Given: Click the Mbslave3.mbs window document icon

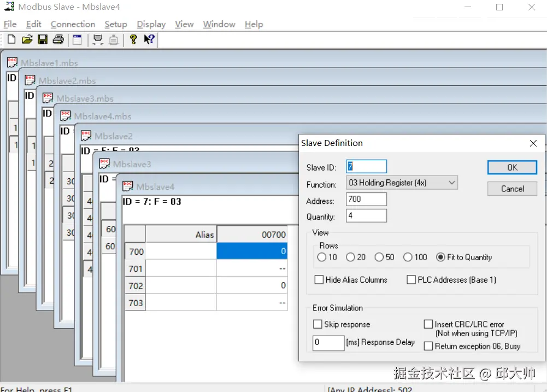Looking at the screenshot, I should click(48, 98).
